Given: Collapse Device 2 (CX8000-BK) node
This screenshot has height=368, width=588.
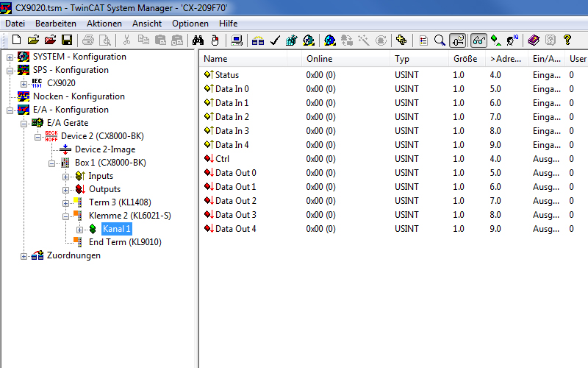Looking at the screenshot, I should coord(37,137).
